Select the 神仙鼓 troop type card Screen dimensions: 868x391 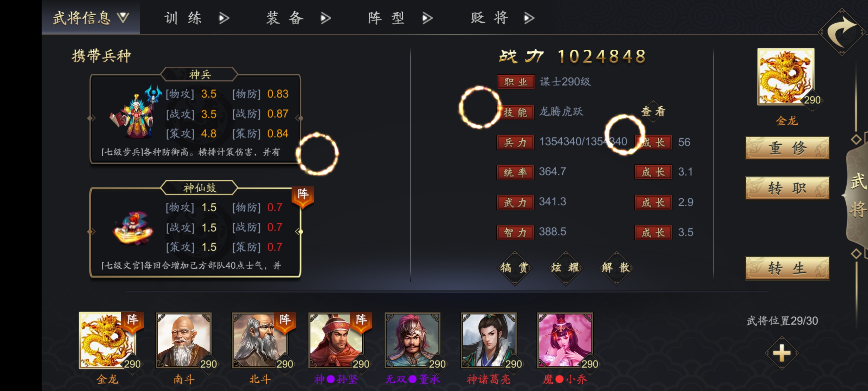pyautogui.click(x=196, y=229)
